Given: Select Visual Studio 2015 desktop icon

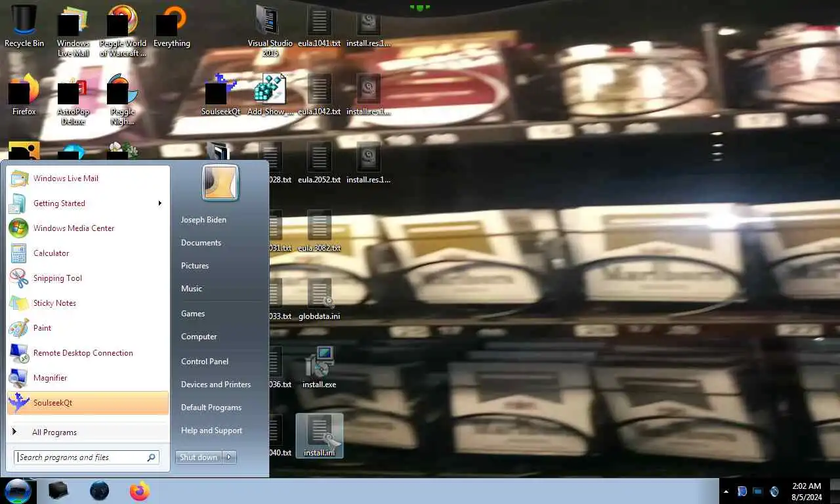Looking at the screenshot, I should click(x=270, y=31).
